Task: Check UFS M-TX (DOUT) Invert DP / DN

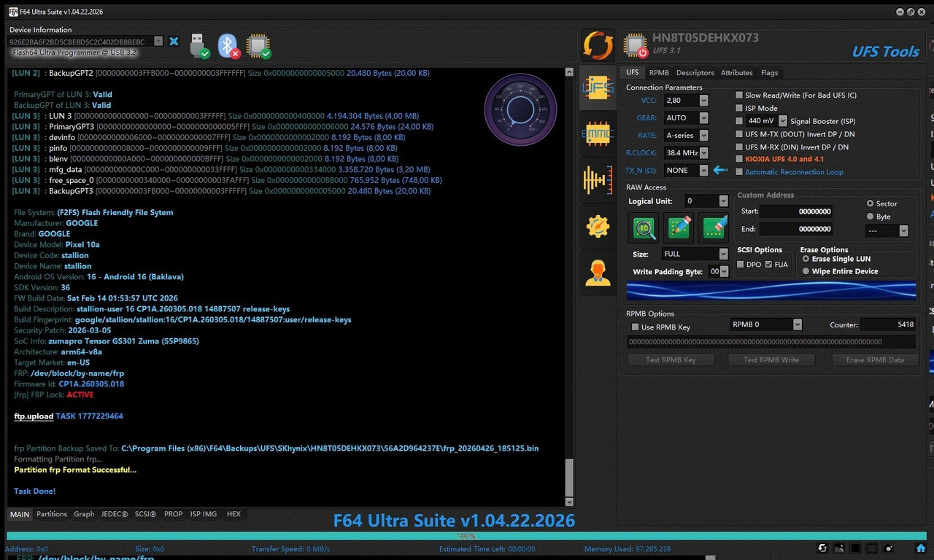Action: pyautogui.click(x=739, y=134)
